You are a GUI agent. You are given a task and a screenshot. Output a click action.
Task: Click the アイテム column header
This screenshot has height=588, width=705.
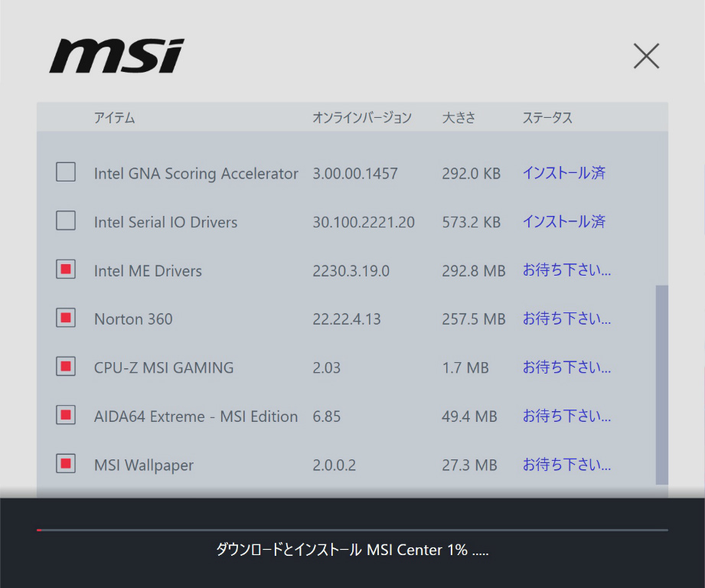pyautogui.click(x=114, y=118)
